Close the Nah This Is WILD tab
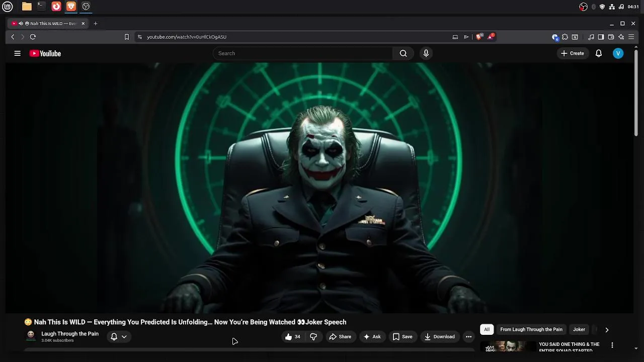 (83, 24)
